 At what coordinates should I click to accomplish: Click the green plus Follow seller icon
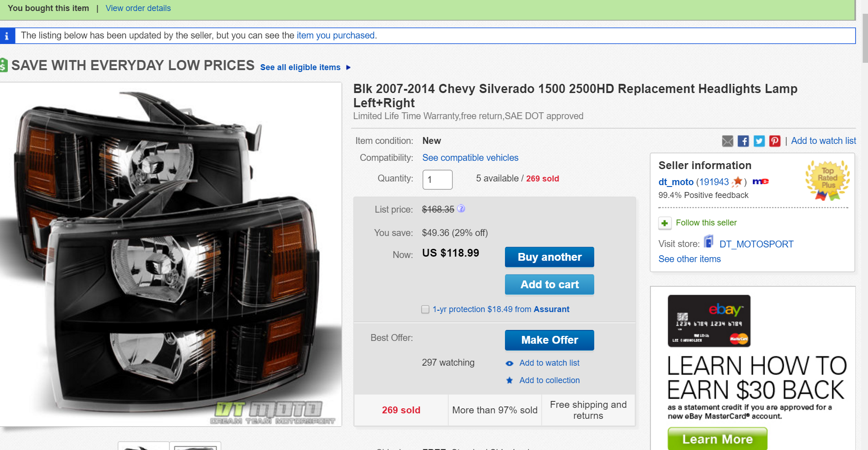click(x=665, y=223)
